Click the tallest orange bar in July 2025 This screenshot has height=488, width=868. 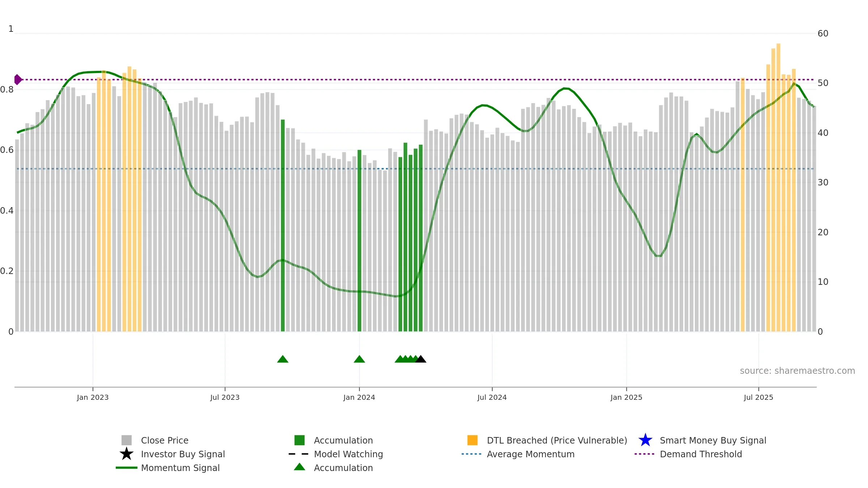coord(778,187)
